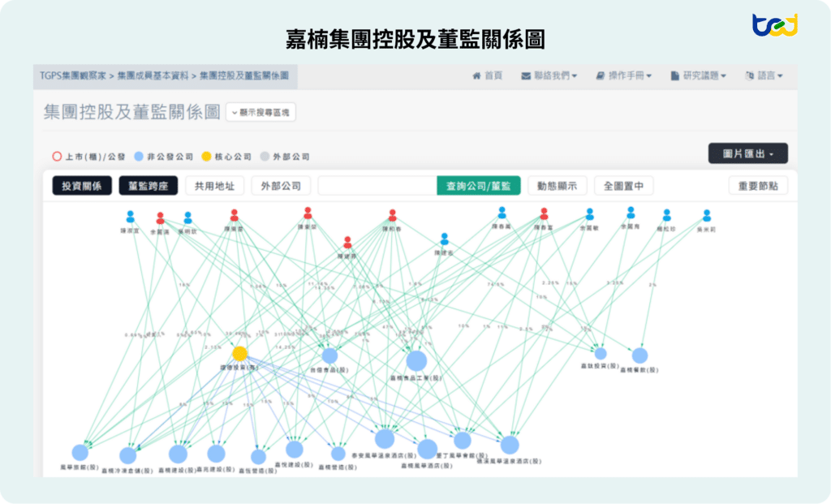Click the 核心公司 yellow legend dot
Image resolution: width=831 pixels, height=504 pixels.
(206, 157)
